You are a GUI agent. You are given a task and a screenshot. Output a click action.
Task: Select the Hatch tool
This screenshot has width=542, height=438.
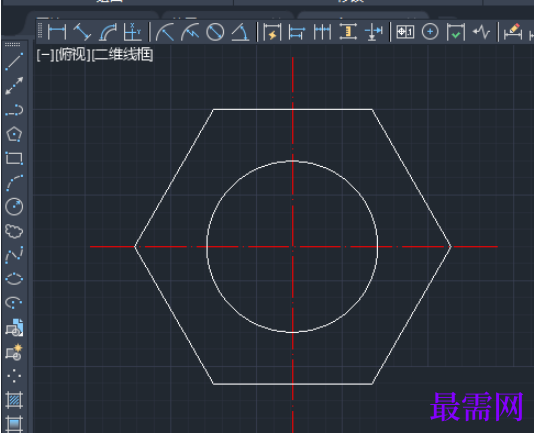pyautogui.click(x=14, y=400)
